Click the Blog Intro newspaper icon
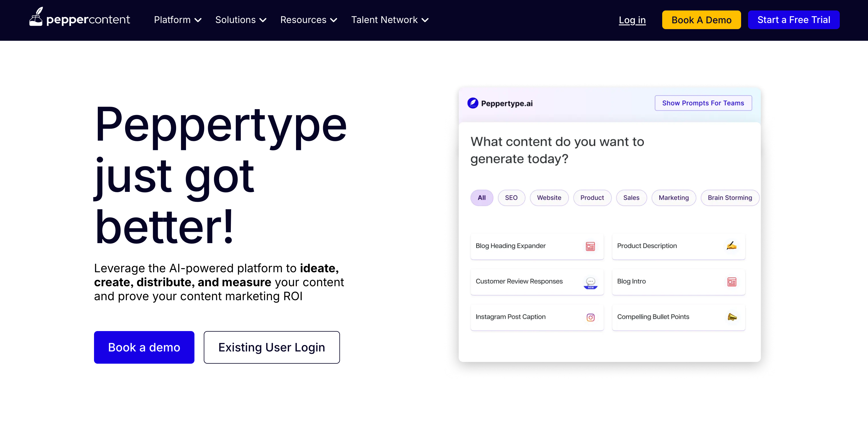 click(731, 282)
